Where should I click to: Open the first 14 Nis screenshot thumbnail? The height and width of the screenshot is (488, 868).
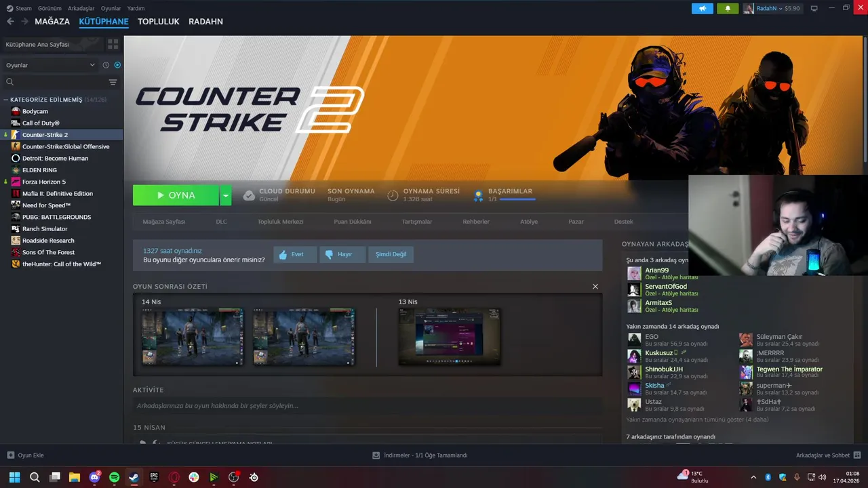click(x=193, y=337)
